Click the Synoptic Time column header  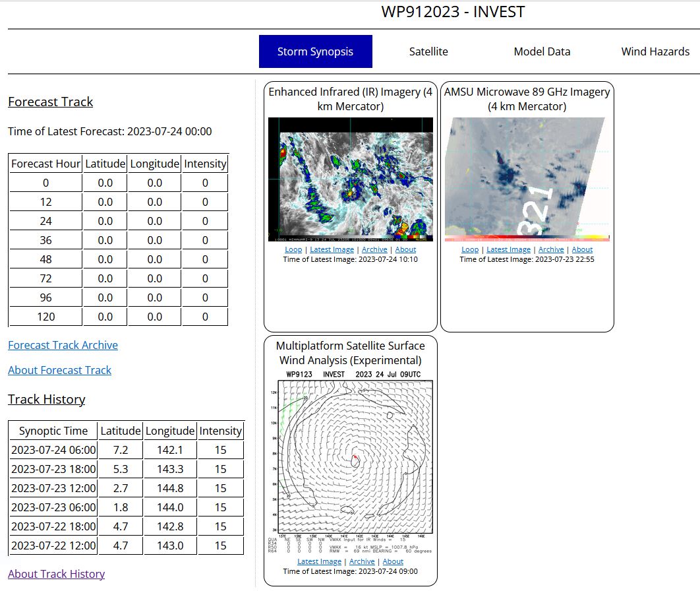(53, 431)
